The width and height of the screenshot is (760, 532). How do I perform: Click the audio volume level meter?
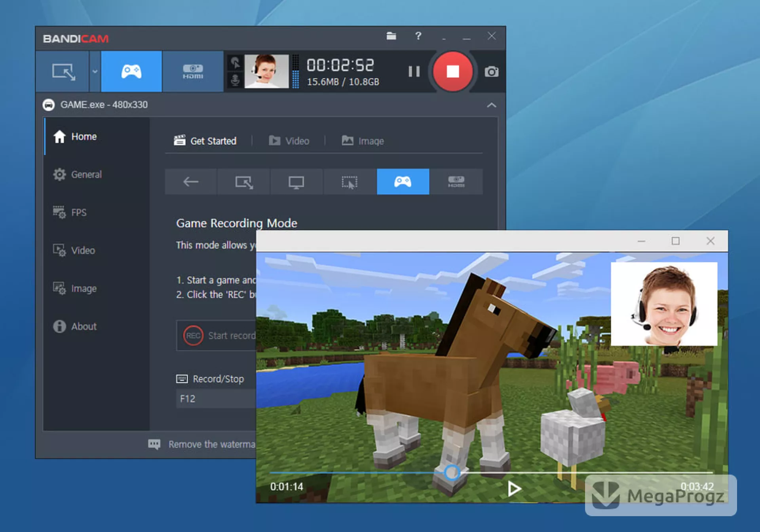tap(295, 72)
